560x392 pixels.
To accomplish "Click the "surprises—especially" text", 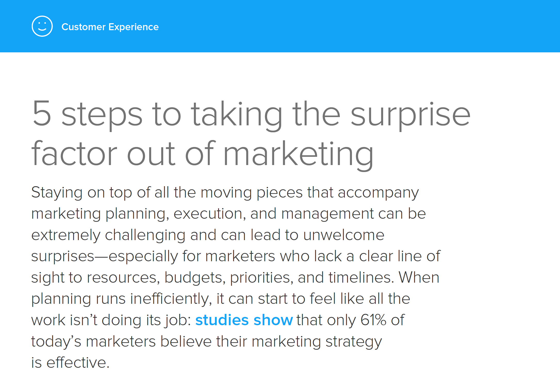I will (x=105, y=257).
